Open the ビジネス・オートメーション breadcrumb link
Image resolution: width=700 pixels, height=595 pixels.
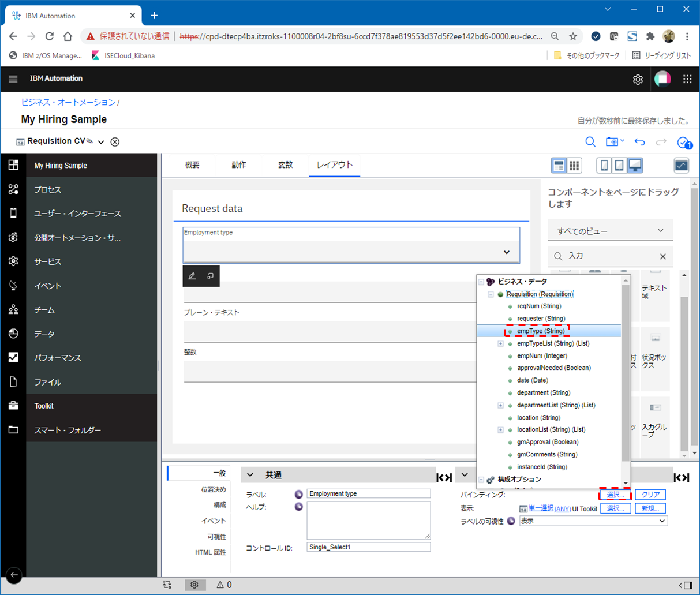[68, 102]
